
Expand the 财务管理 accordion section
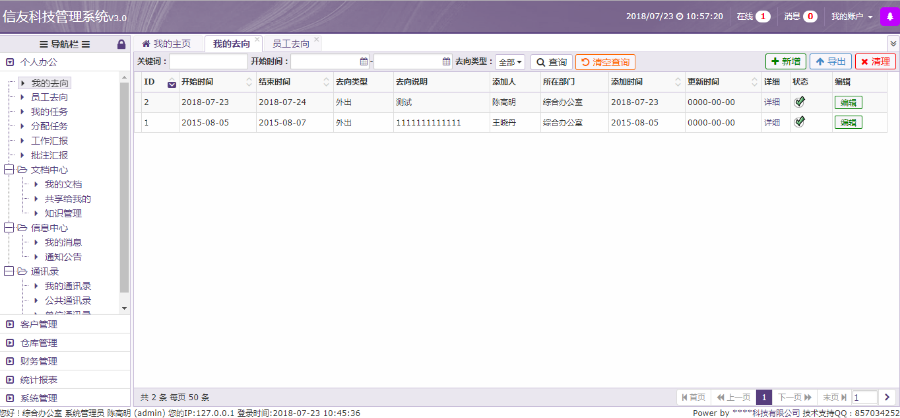coord(65,361)
